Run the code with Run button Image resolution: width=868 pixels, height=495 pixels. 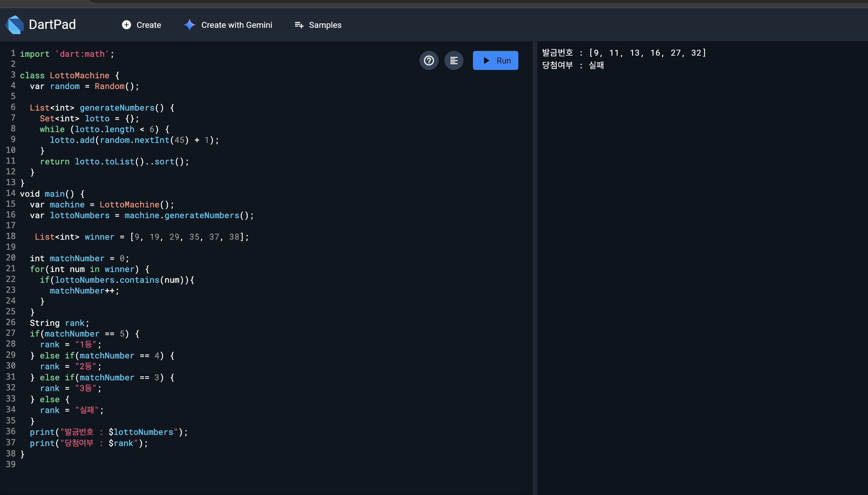(x=495, y=60)
